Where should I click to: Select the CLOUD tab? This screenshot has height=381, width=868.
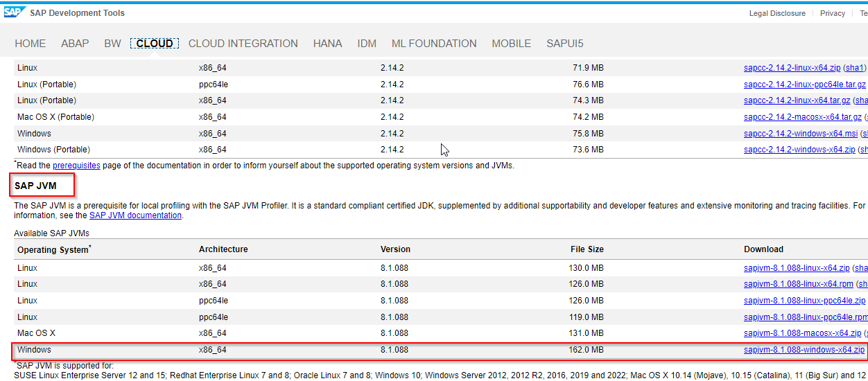tap(155, 44)
